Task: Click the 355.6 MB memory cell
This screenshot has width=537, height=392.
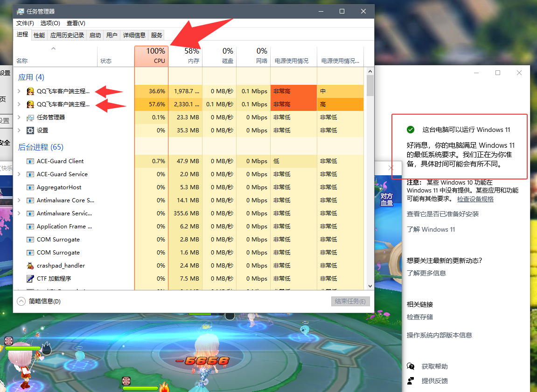Action: [185, 213]
